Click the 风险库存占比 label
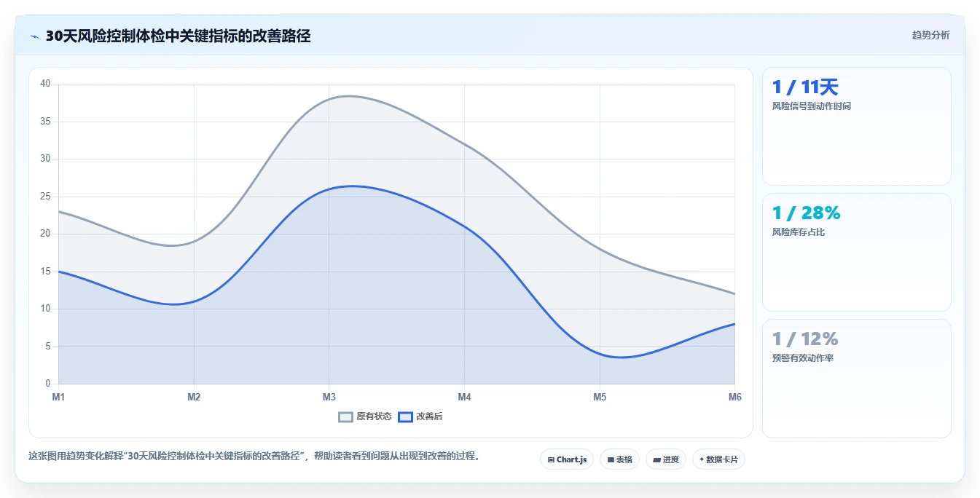 click(x=798, y=232)
